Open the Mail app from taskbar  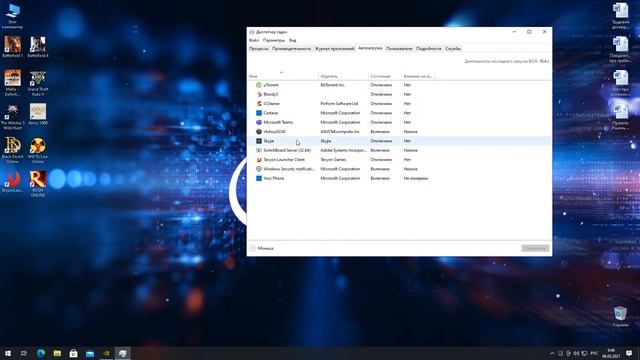pyautogui.click(x=90, y=353)
